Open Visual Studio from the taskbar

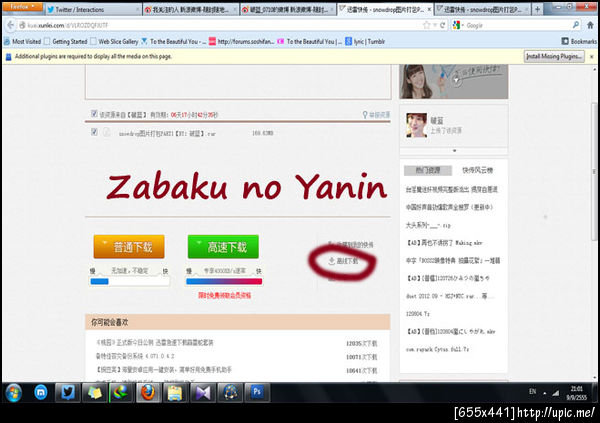[202, 393]
